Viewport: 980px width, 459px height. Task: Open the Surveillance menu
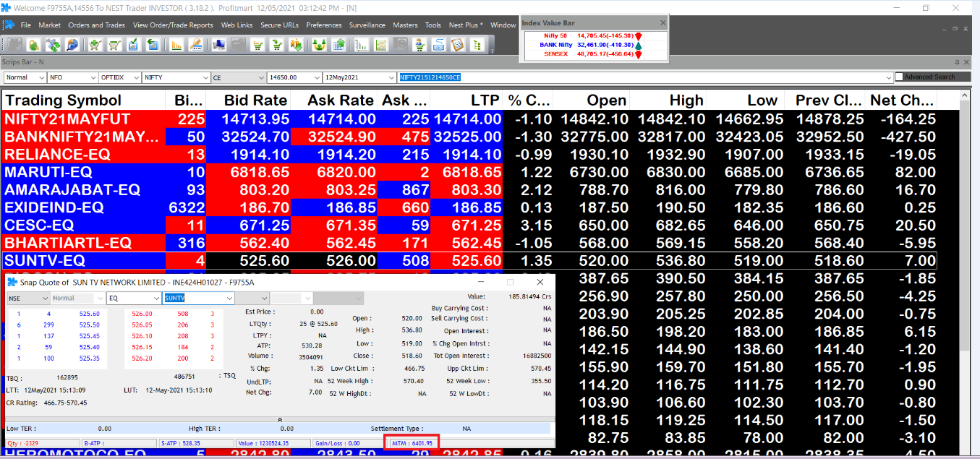[x=367, y=25]
